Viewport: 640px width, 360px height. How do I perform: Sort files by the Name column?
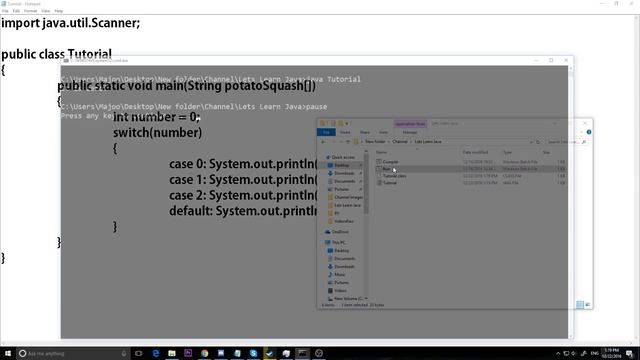point(381,152)
